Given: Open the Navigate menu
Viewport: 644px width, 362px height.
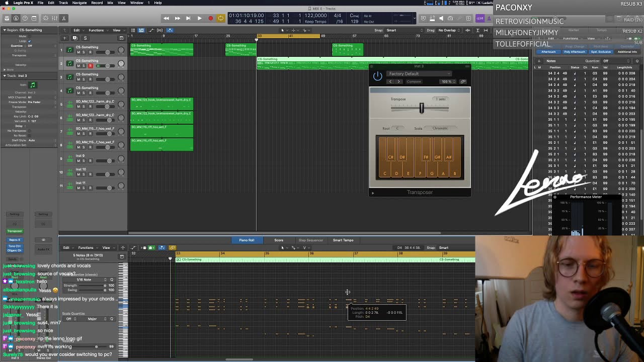Looking at the screenshot, I should pyautogui.click(x=79, y=3).
